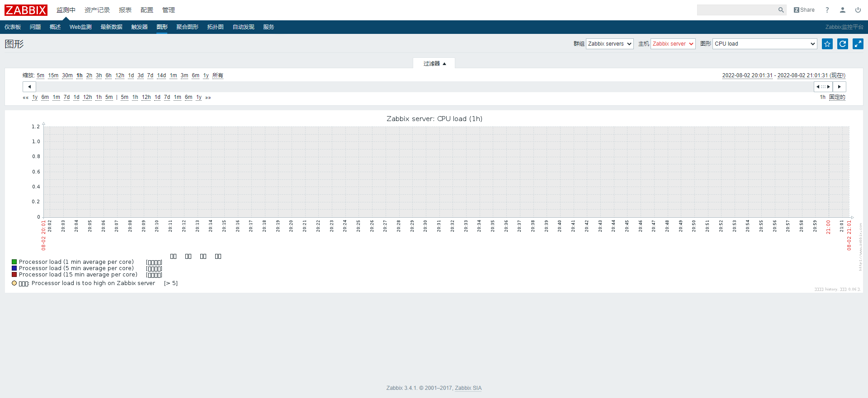Open the Zabbix SIA footer link
Screen dimensions: 868x398
(x=468, y=388)
